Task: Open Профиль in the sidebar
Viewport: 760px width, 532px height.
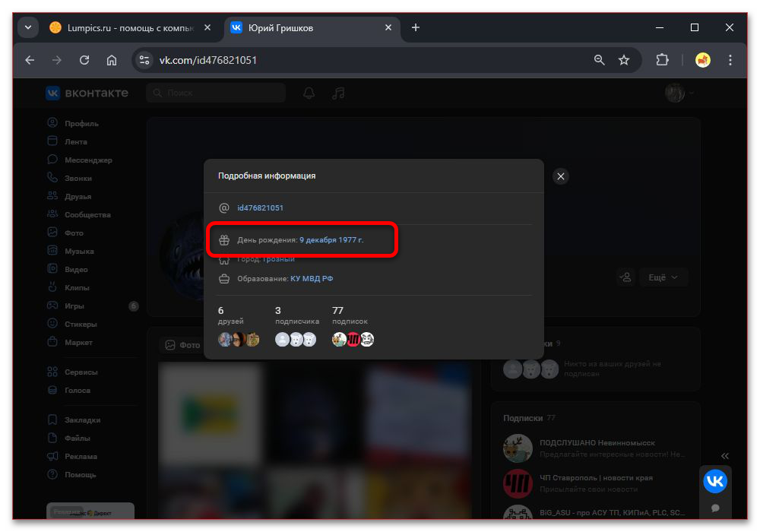Action: [x=81, y=124]
